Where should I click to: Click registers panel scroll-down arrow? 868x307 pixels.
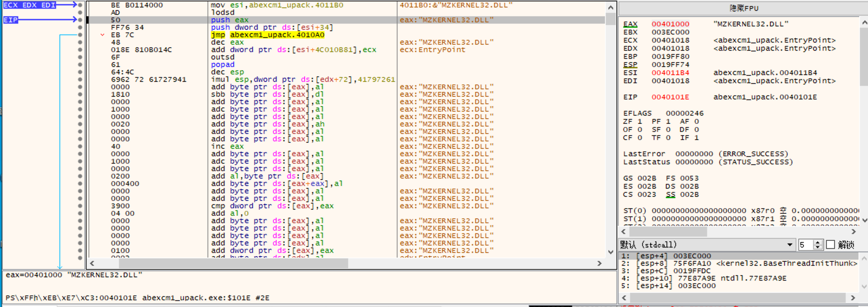(x=864, y=220)
